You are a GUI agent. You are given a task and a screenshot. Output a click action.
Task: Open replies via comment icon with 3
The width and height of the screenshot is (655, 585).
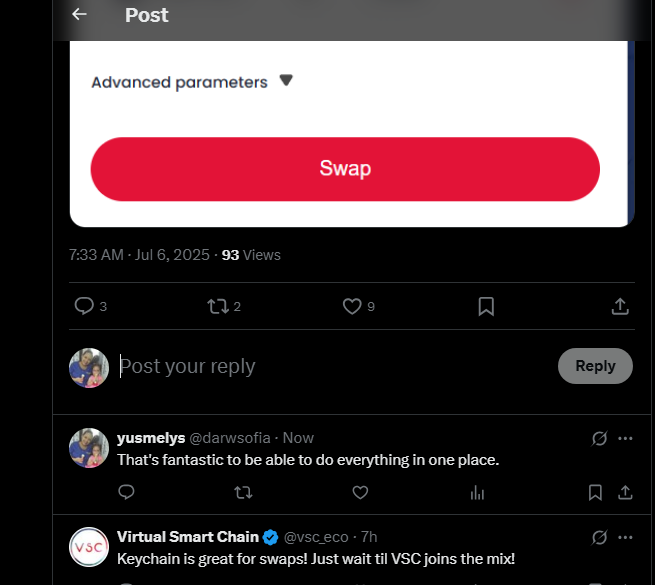tap(84, 306)
